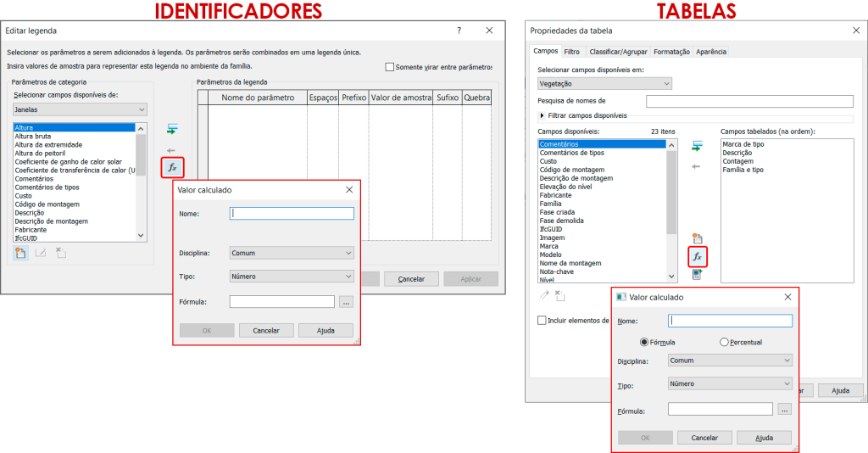Check the 'Incluir elementos de' checkbox
The height and width of the screenshot is (453, 868).
pos(542,320)
